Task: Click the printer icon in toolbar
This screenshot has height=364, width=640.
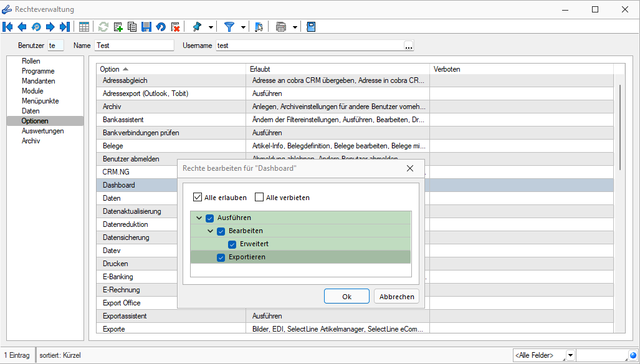Action: pyautogui.click(x=281, y=27)
